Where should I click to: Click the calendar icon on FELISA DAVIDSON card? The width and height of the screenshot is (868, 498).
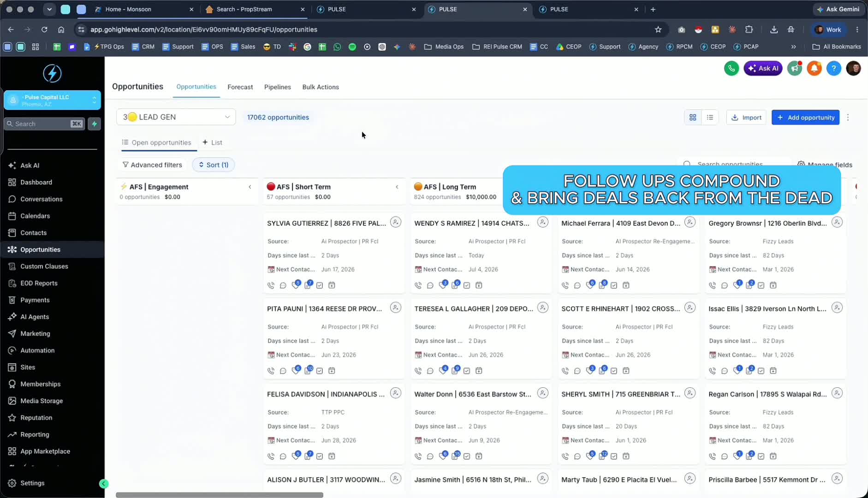332,456
